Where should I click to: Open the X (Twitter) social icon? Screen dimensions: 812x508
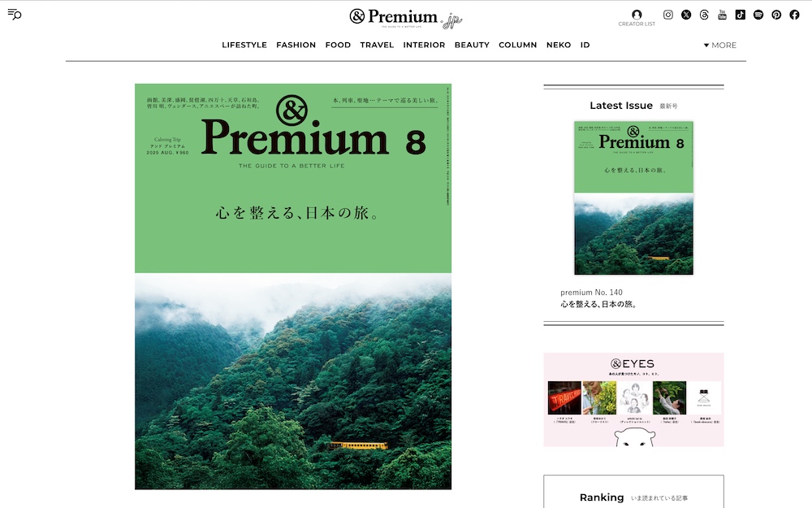tap(686, 15)
